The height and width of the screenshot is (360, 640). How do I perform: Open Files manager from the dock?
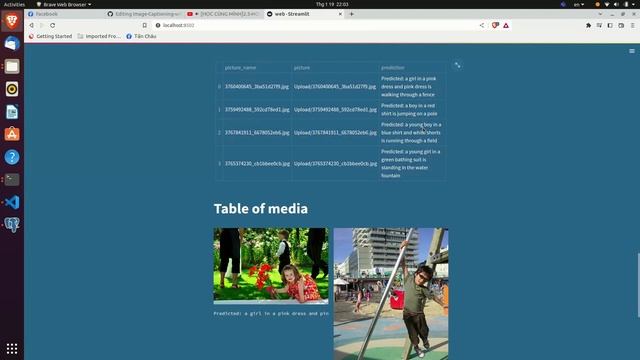click(12, 66)
